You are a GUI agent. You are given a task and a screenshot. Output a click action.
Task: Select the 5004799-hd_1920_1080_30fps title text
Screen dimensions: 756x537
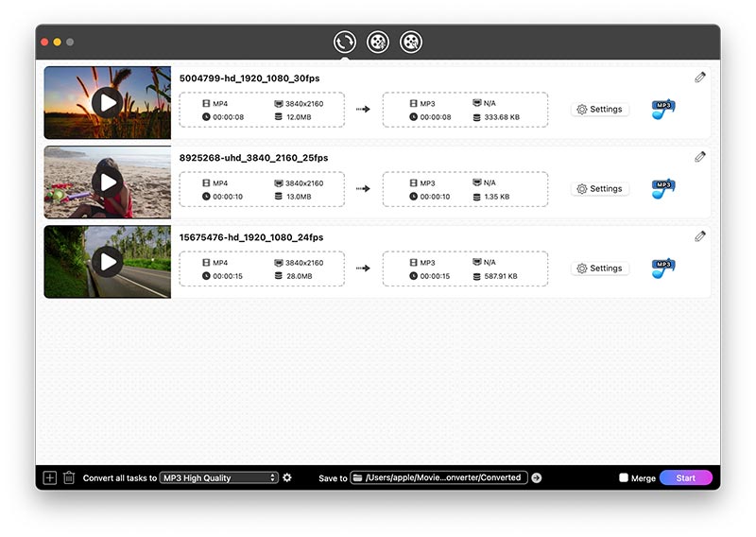249,78
